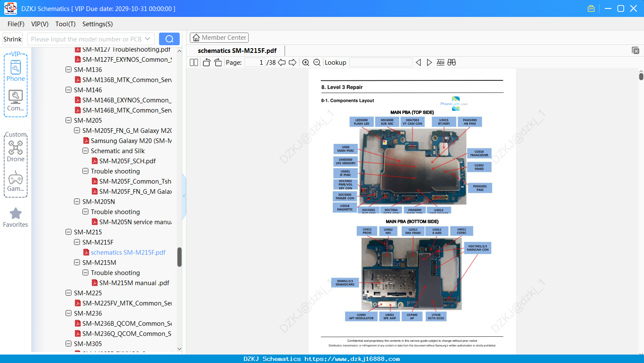Open the Settings(S) menu
Image resolution: width=644 pixels, height=363 pixels.
[x=98, y=24]
